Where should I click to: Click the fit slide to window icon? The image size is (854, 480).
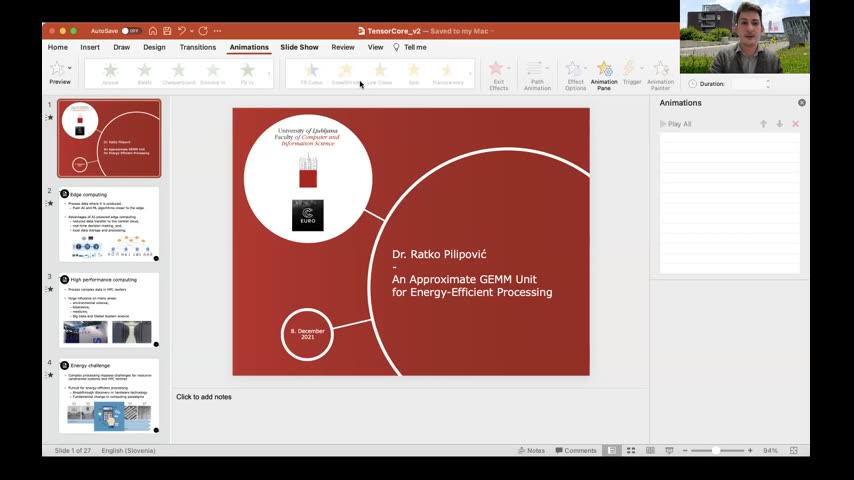click(794, 451)
